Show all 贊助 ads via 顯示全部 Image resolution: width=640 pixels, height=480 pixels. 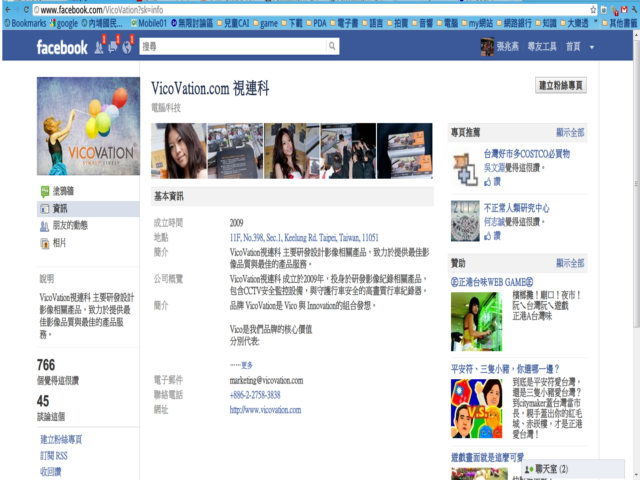(x=570, y=263)
